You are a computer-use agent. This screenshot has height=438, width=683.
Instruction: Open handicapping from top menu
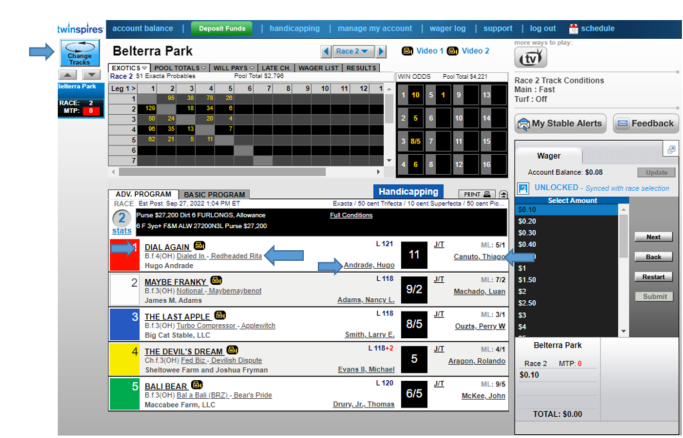[x=294, y=28]
